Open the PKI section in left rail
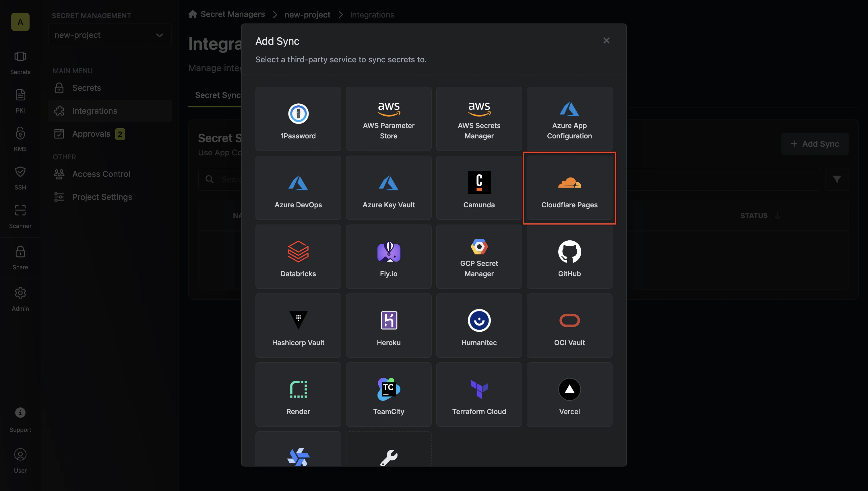The width and height of the screenshot is (868, 491). pos(20,101)
